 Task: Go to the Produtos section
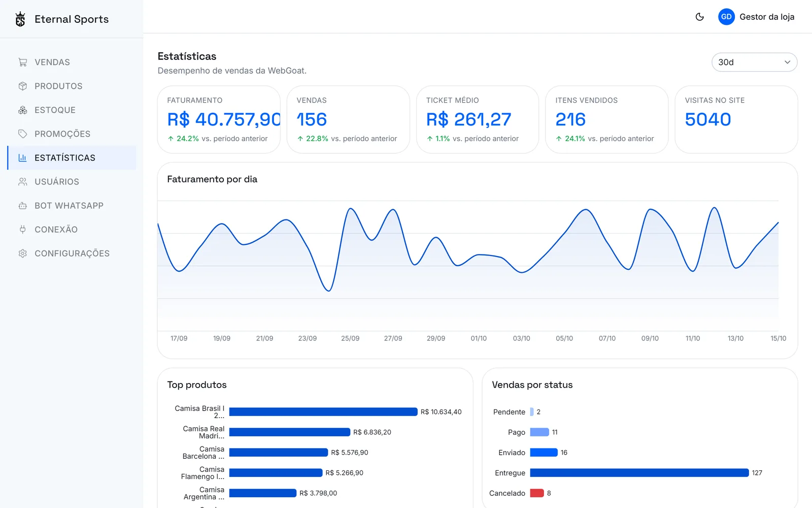[x=72, y=86]
